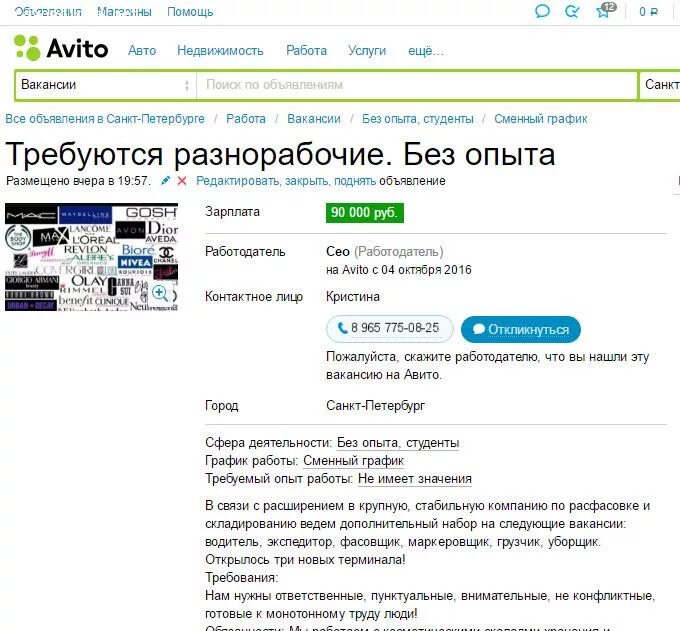Screen dimensions: 680x631
Task: Open the chat refresh icon in header
Action: (572, 11)
